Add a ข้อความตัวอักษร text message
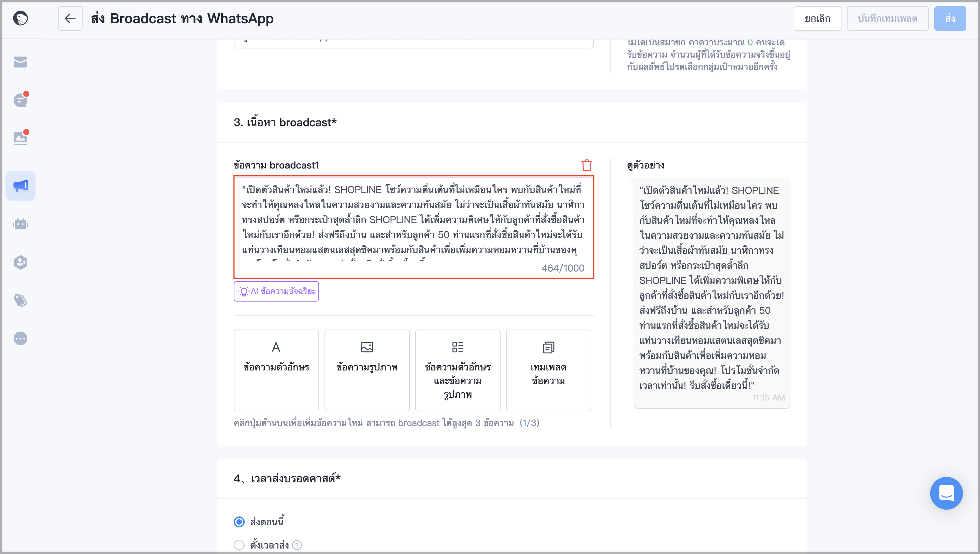Screen dimensions: 980x554 coord(276,370)
